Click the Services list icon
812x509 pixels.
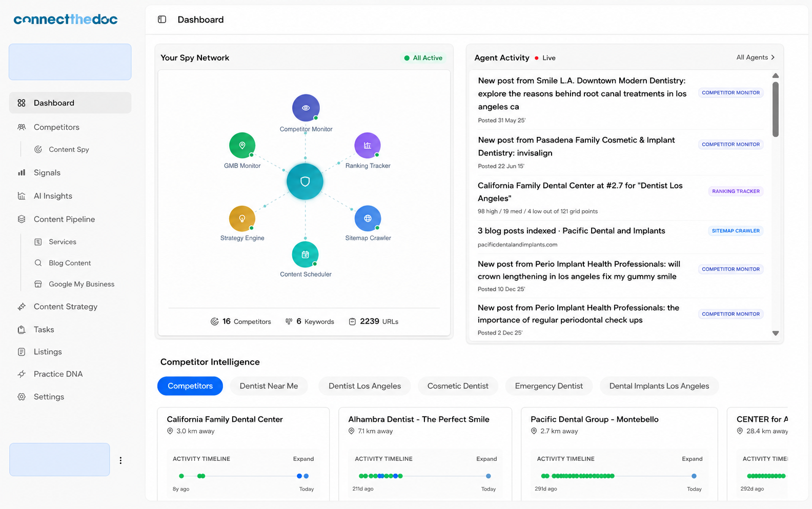coord(38,242)
